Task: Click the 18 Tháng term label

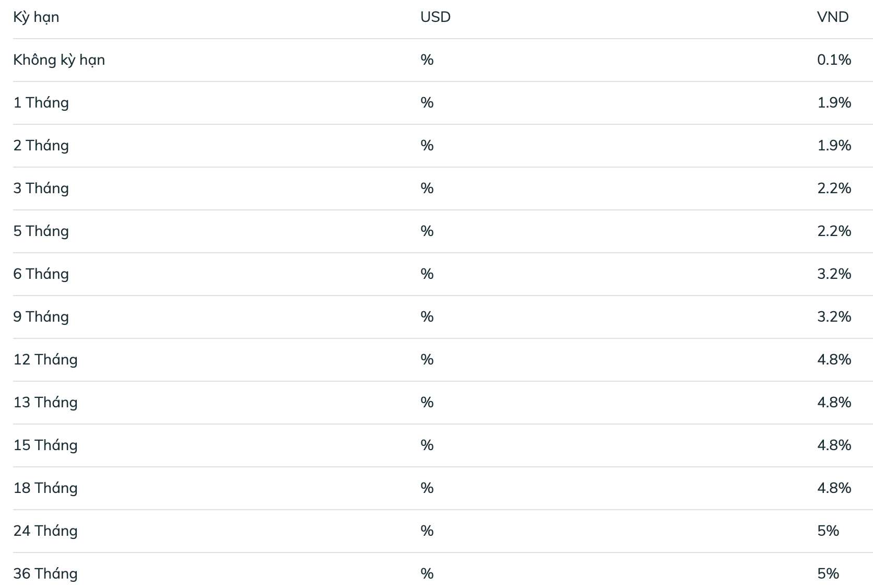Action: click(45, 488)
